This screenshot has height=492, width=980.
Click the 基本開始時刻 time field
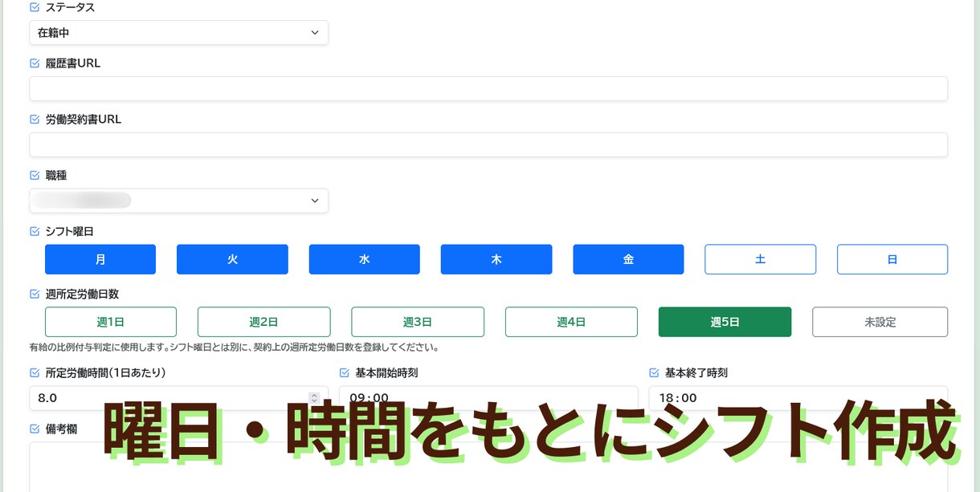488,398
